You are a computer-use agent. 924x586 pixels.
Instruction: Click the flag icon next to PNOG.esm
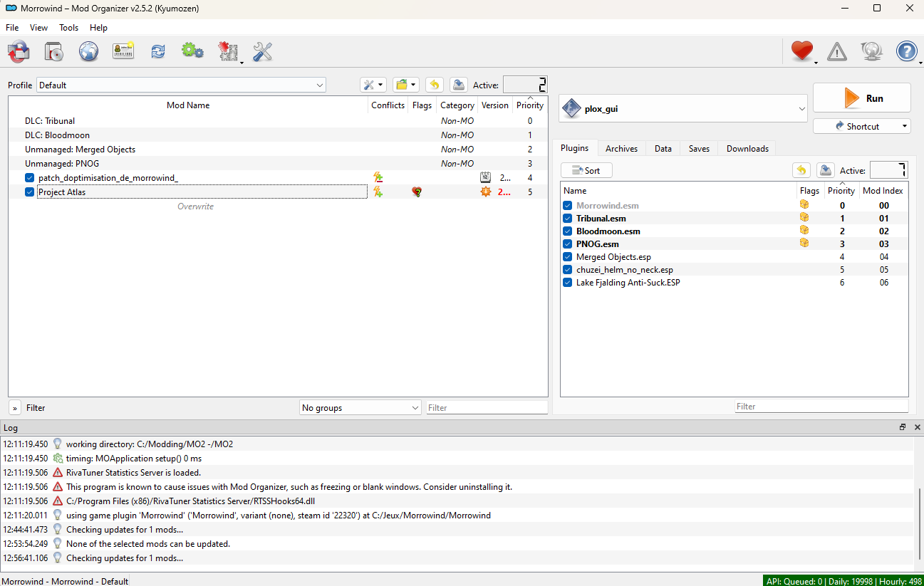[x=804, y=244]
